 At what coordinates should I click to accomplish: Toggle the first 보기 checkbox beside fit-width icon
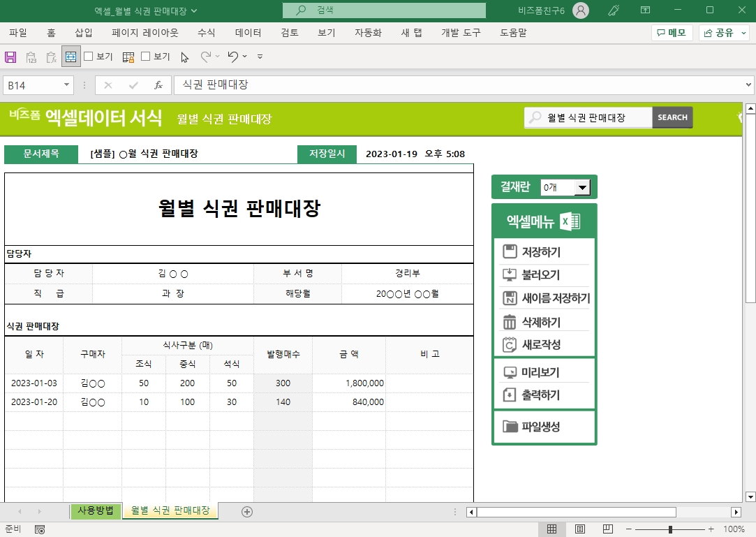89,57
